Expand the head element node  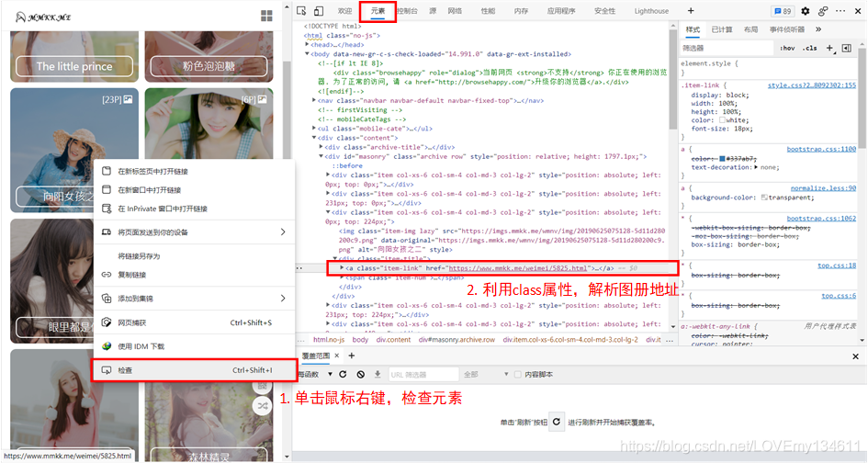click(307, 45)
